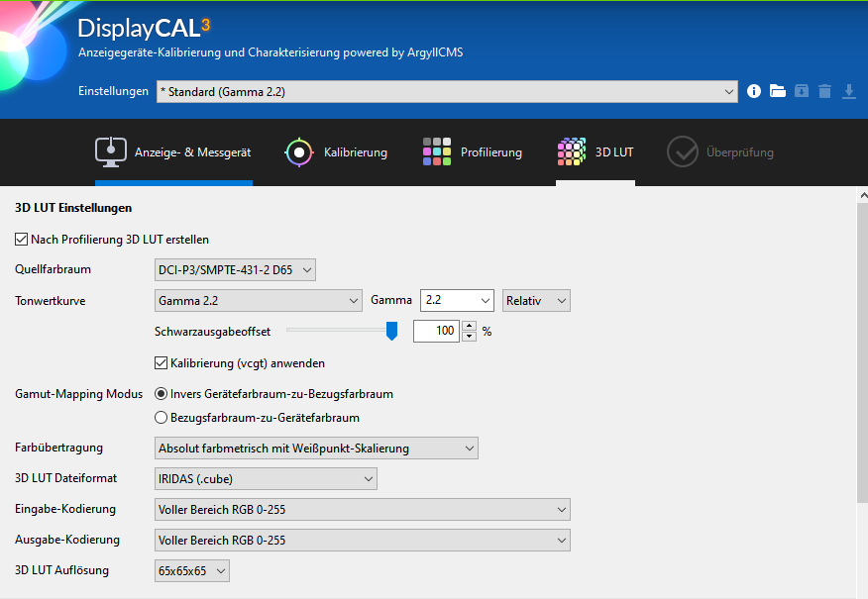Open the Einstellungen Standard (Gamma 2.2) dropdown
868x599 pixels.
(x=447, y=92)
